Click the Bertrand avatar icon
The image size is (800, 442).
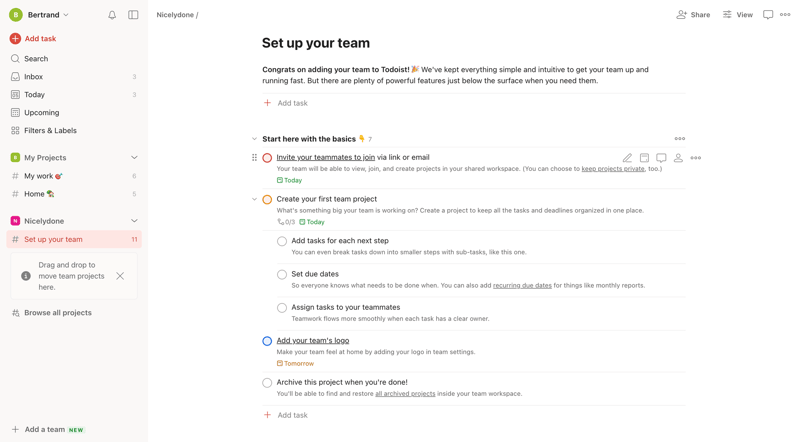pyautogui.click(x=16, y=15)
